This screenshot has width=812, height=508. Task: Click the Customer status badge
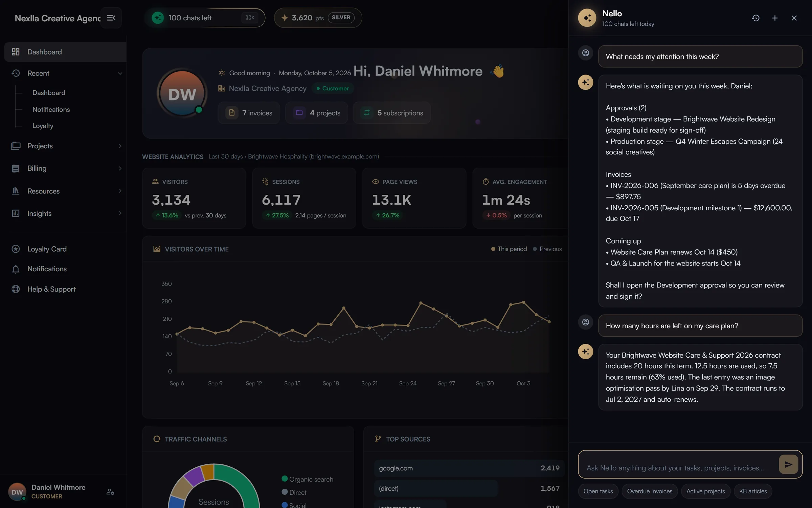pyautogui.click(x=333, y=88)
